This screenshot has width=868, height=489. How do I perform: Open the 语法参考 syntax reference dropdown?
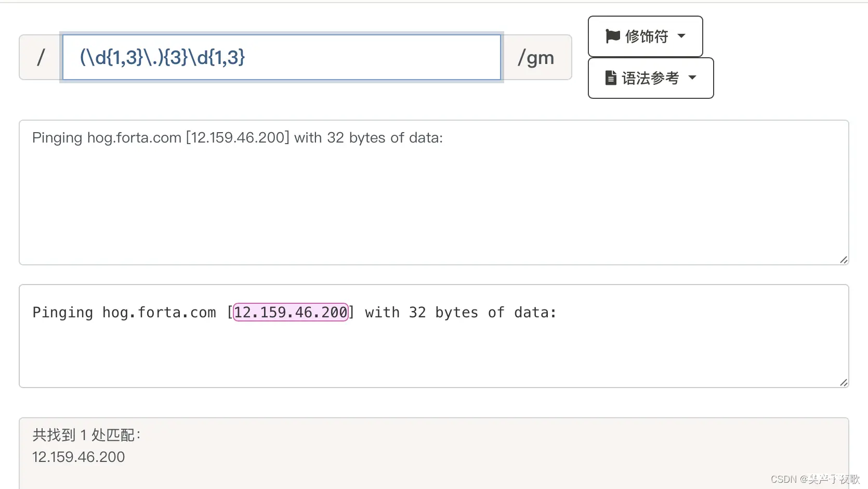point(651,78)
